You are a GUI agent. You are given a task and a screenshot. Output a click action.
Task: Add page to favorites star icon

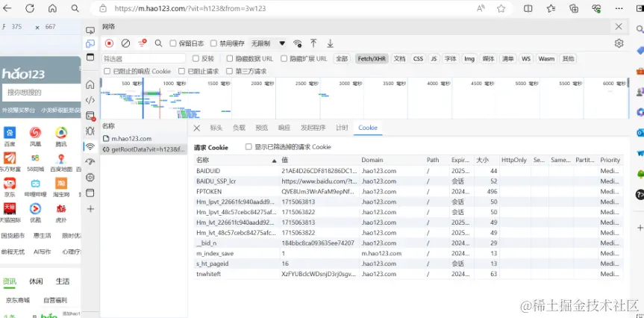tap(501, 8)
